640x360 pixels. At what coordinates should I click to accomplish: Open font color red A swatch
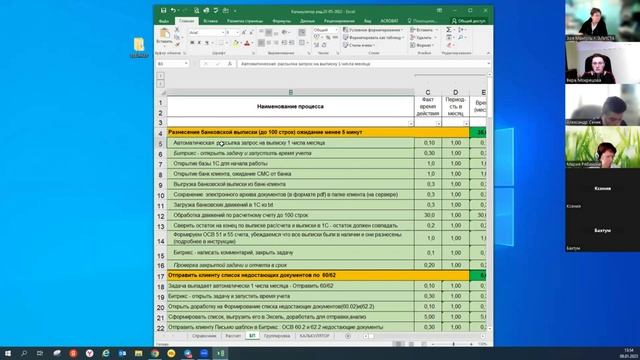(x=247, y=42)
